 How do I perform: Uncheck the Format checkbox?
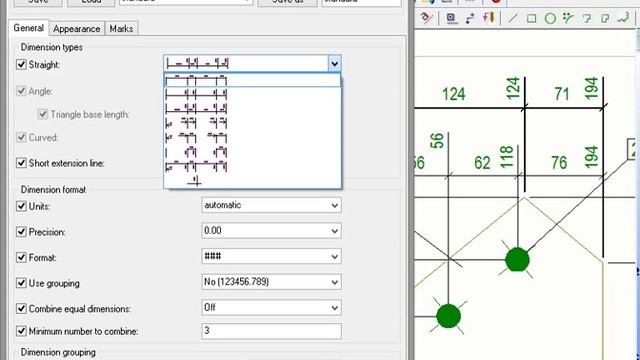click(21, 258)
